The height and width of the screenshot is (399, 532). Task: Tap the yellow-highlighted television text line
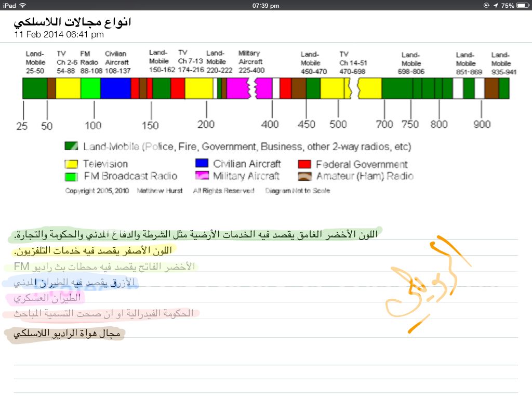(92, 250)
